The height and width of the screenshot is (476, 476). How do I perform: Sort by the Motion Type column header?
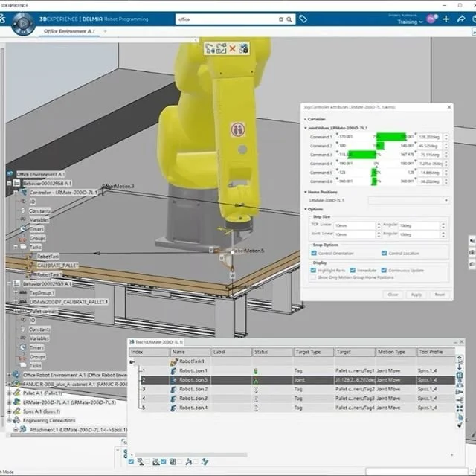pyautogui.click(x=396, y=352)
